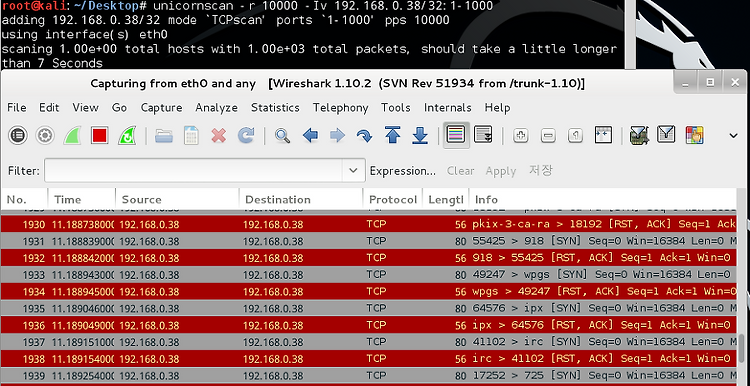Screen dimensions: 750x386
Task: Open the filter Expression... builder
Action: click(x=402, y=171)
